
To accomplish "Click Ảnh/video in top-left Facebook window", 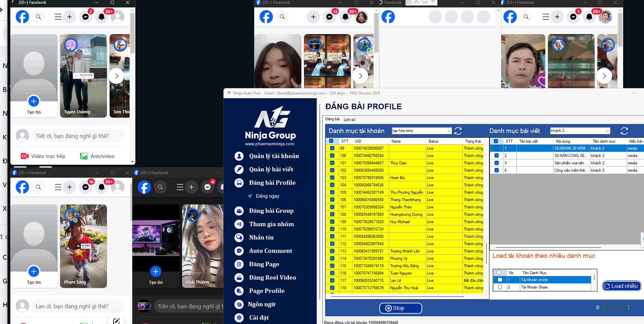I will click(x=97, y=156).
